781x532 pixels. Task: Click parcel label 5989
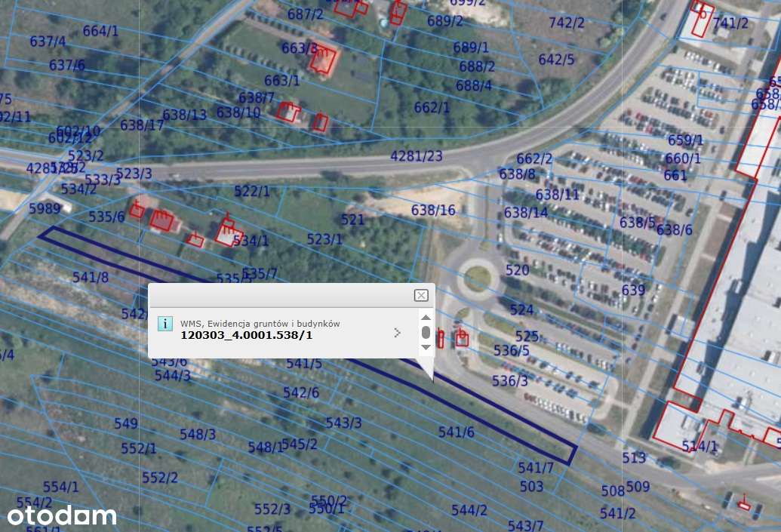(45, 208)
